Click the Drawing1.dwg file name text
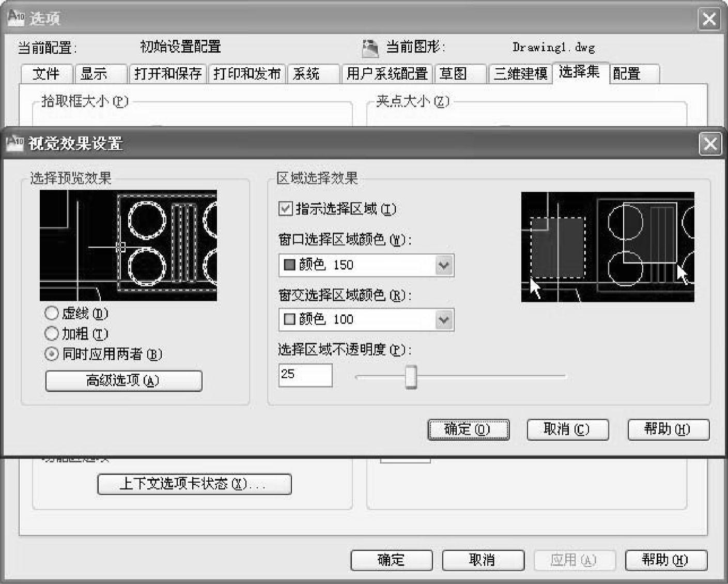 pos(553,48)
